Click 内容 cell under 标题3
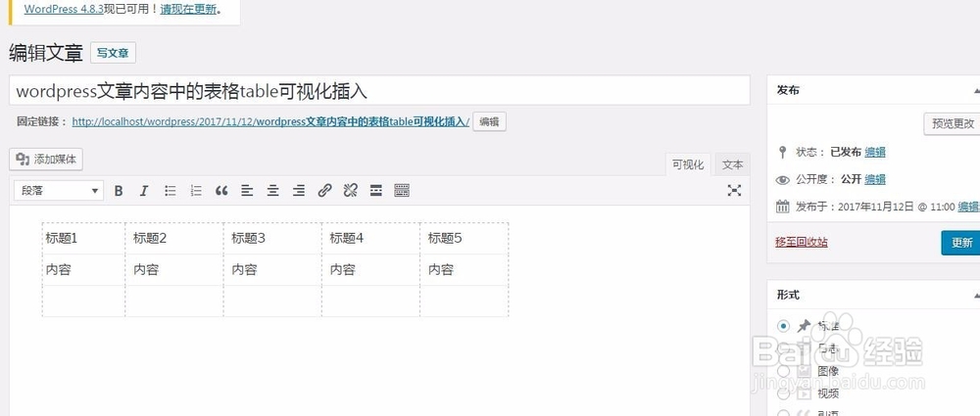 point(272,270)
